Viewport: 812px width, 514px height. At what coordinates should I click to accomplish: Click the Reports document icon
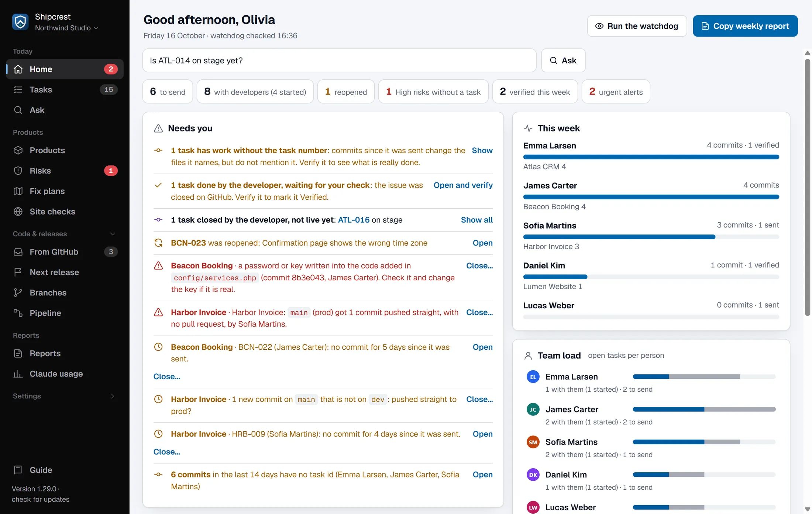[x=18, y=353]
